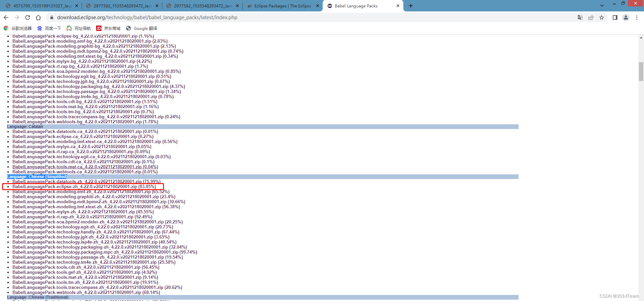Open a new browser tab
Viewport: 644px width, 301px height.
point(411,6)
